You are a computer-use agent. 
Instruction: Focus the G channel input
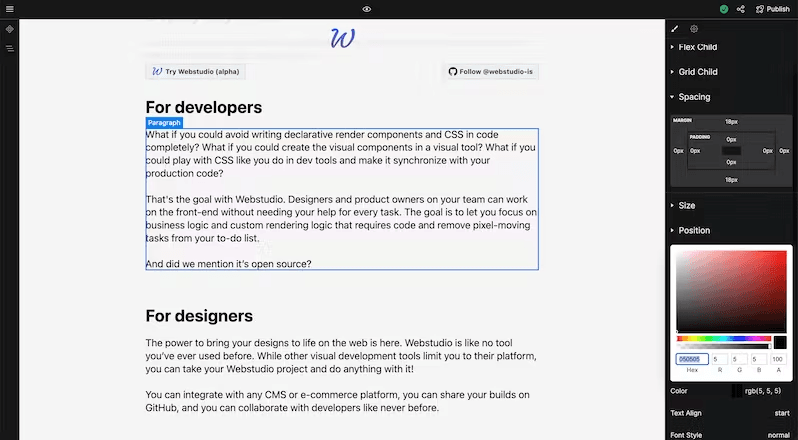pyautogui.click(x=739, y=359)
